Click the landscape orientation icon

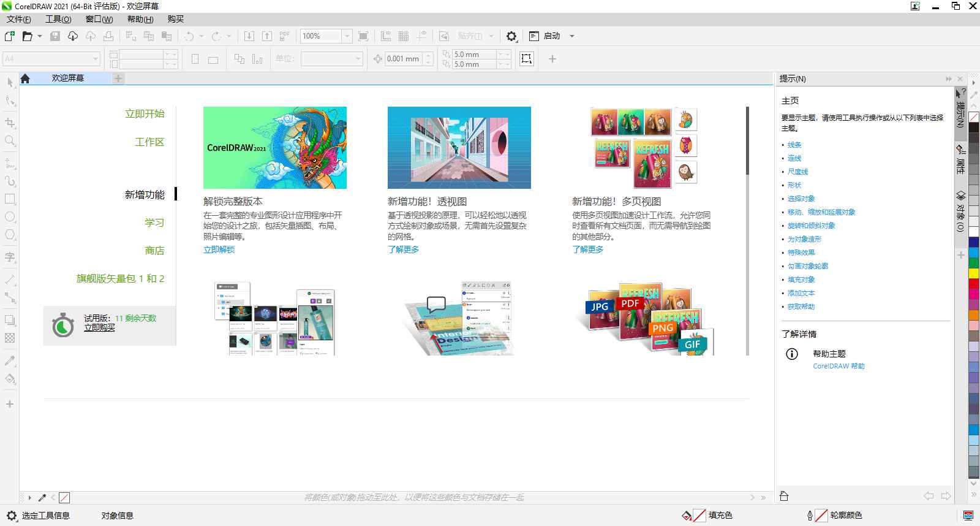pos(213,59)
